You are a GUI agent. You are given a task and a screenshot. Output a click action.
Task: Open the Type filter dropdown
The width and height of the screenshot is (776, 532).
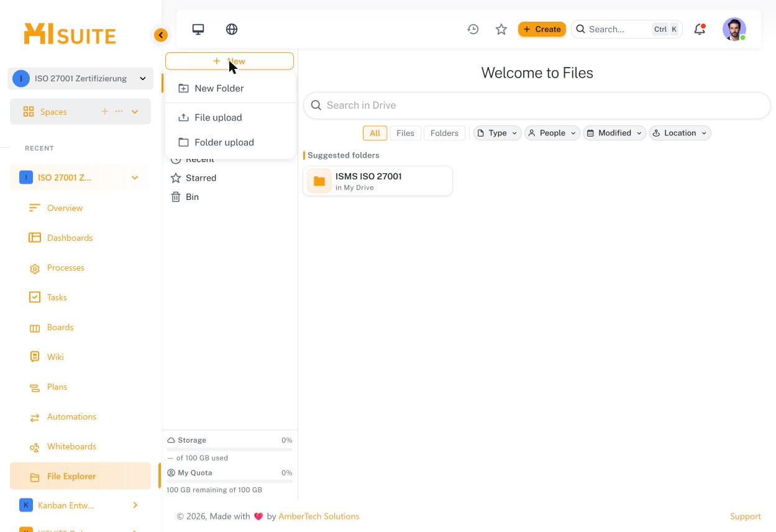pos(497,133)
